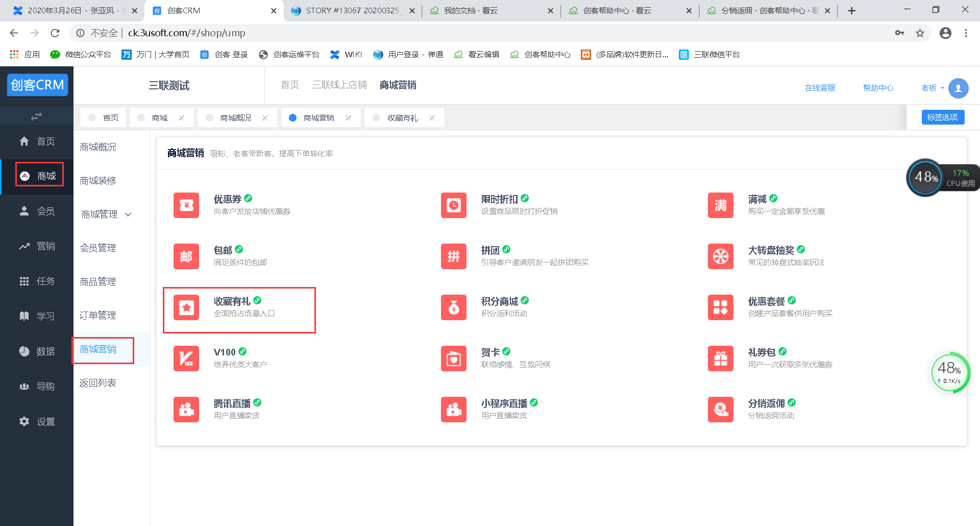Select 学习 in the dark sidebar
Image resolution: width=980 pixels, height=526 pixels.
37,316
